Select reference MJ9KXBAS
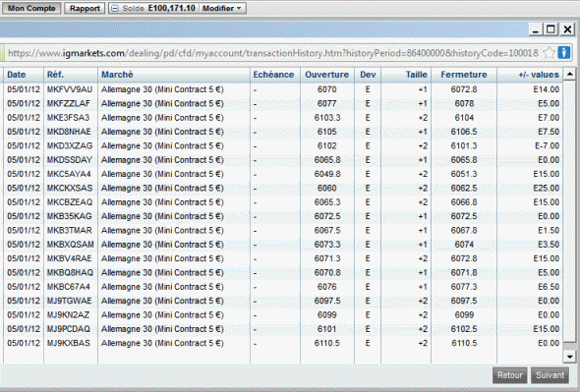Image resolution: width=580 pixels, height=392 pixels. click(x=69, y=343)
